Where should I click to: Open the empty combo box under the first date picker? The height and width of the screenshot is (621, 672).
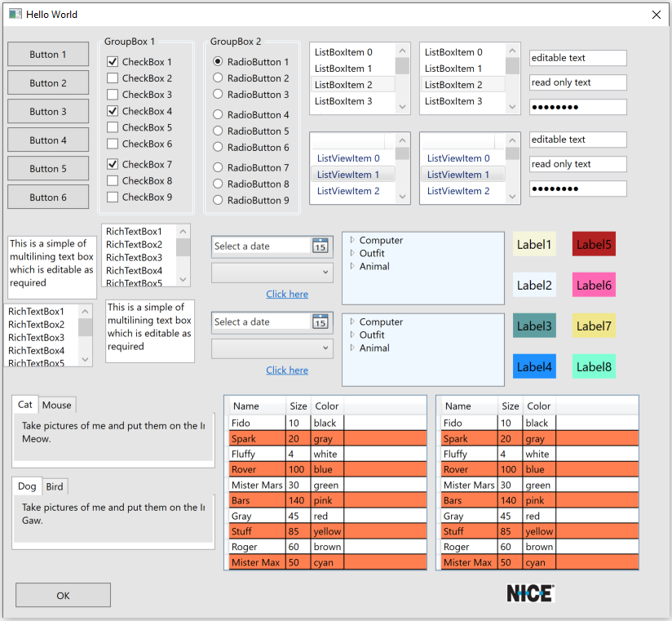click(x=272, y=273)
